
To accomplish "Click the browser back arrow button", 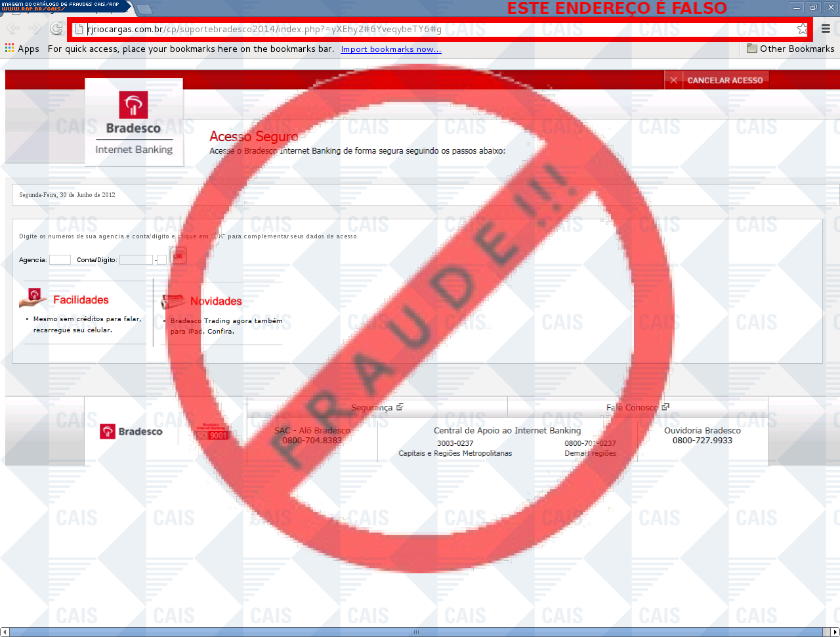I will [13, 29].
